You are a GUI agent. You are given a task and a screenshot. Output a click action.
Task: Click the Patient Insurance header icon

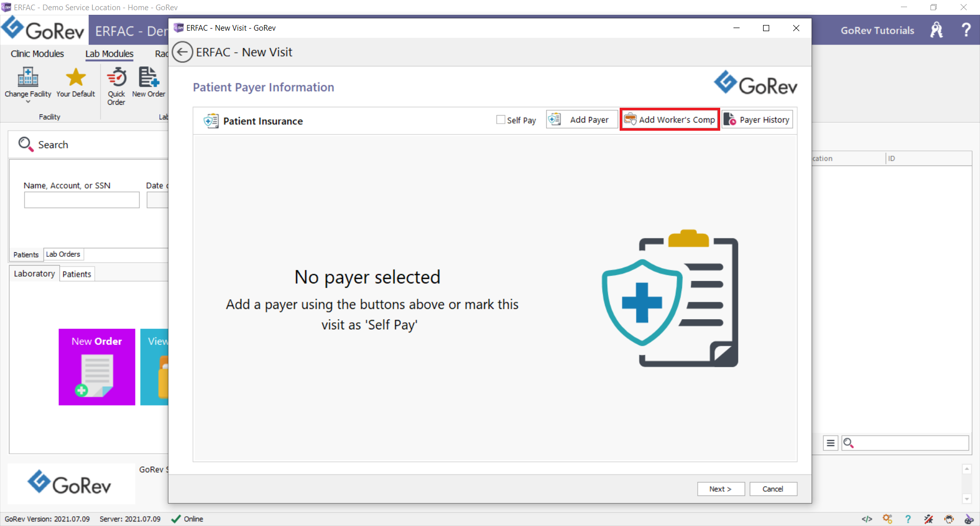point(211,121)
